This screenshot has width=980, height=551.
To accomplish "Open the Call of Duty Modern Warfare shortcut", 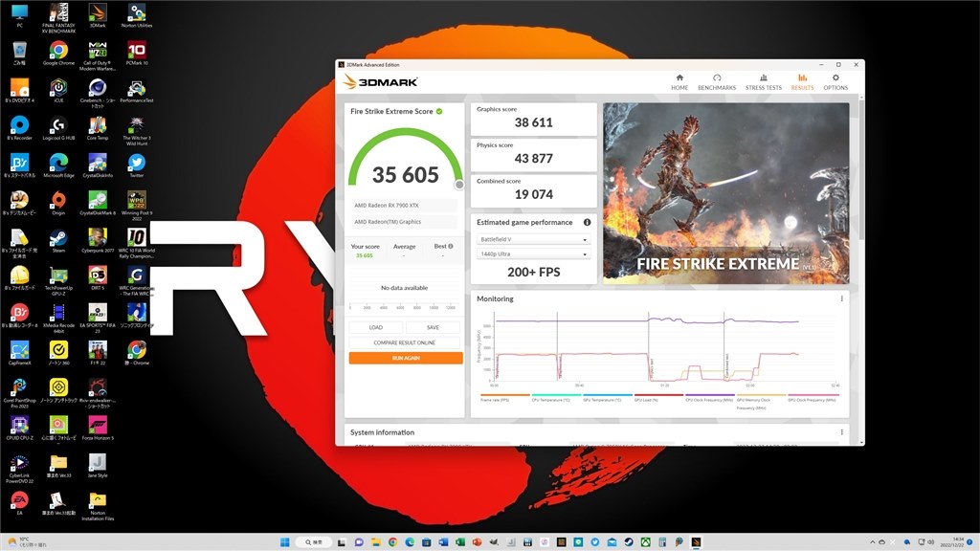I will (98, 56).
